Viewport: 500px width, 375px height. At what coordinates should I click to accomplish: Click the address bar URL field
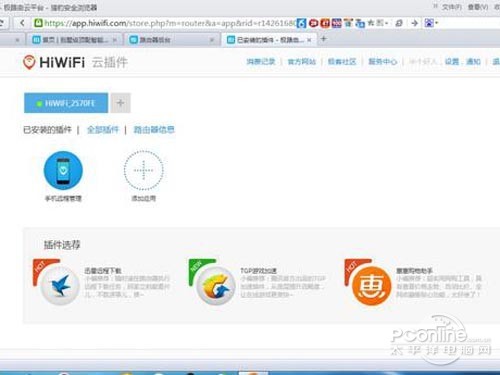165,23
